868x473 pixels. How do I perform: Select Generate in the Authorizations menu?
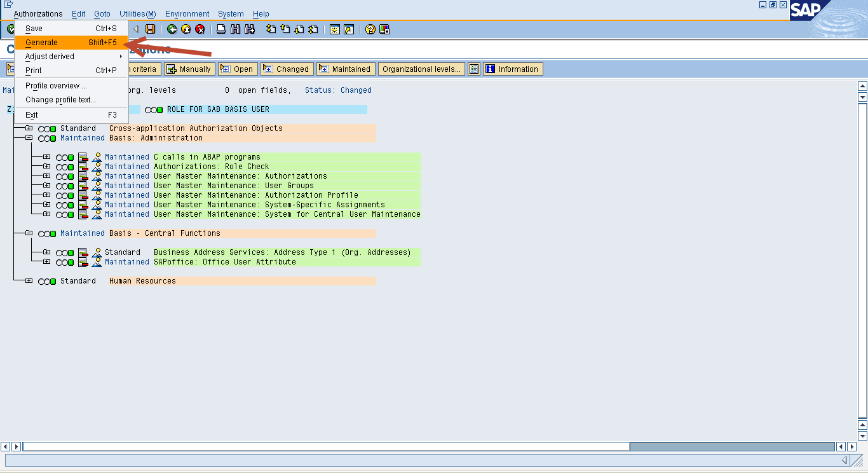(x=71, y=43)
